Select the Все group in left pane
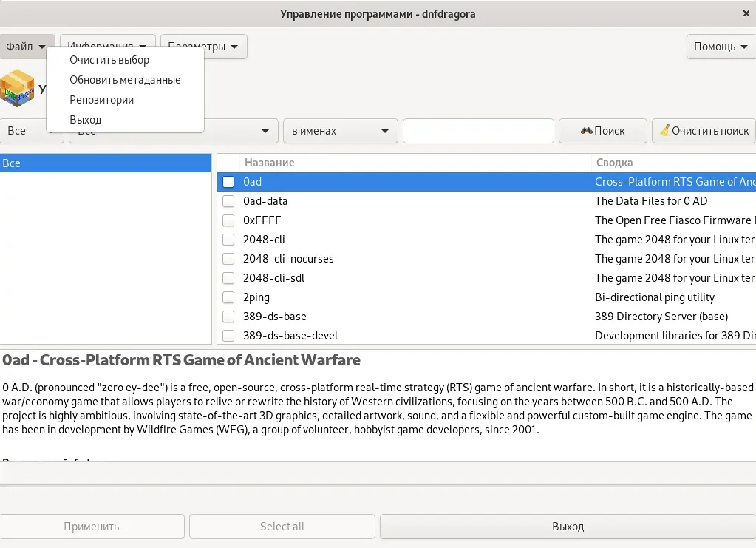 tap(106, 163)
